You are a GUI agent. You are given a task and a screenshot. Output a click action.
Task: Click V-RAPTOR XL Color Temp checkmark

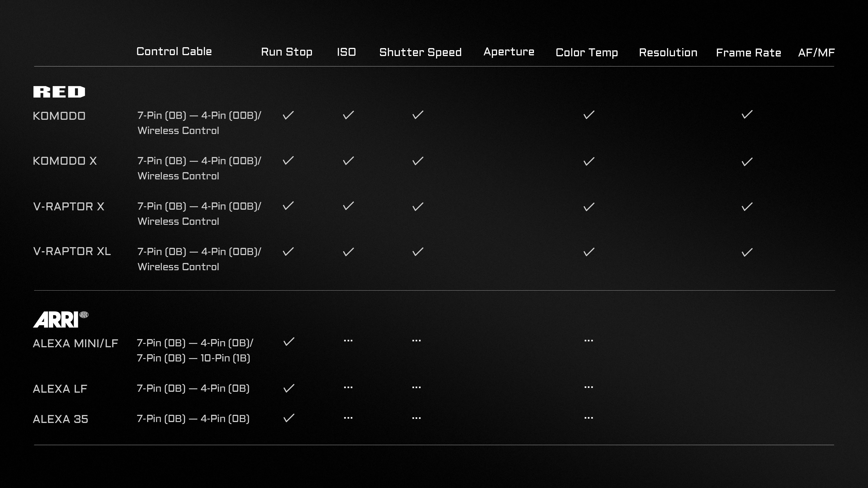[589, 252]
